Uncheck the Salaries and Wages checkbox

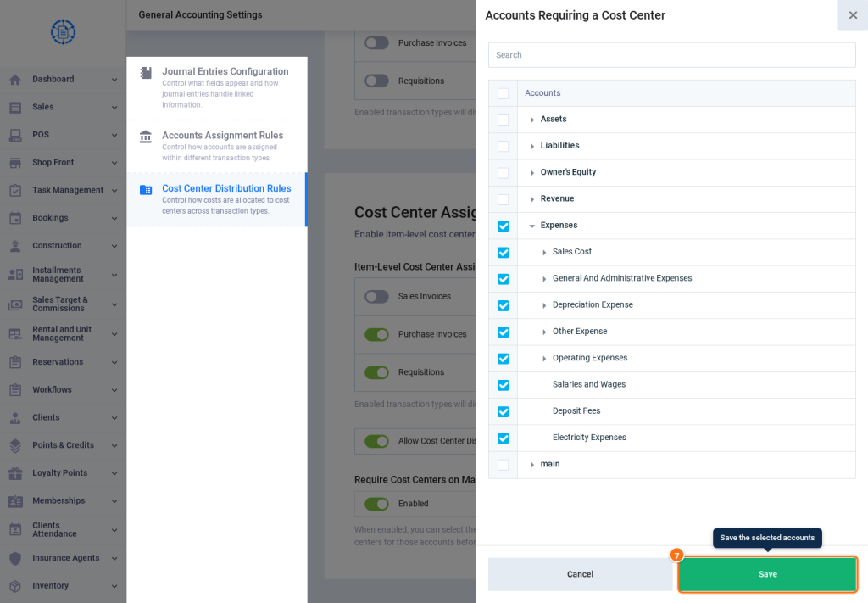pyautogui.click(x=504, y=385)
